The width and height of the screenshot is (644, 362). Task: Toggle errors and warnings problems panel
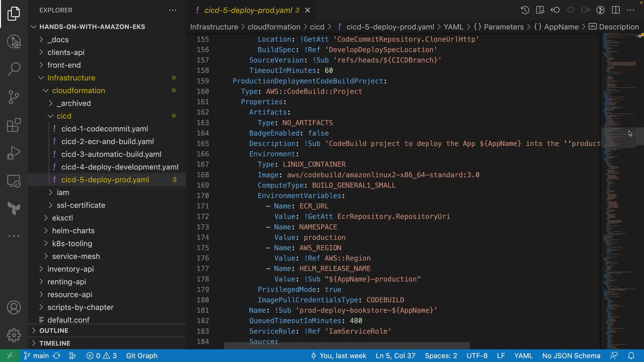[101, 356]
